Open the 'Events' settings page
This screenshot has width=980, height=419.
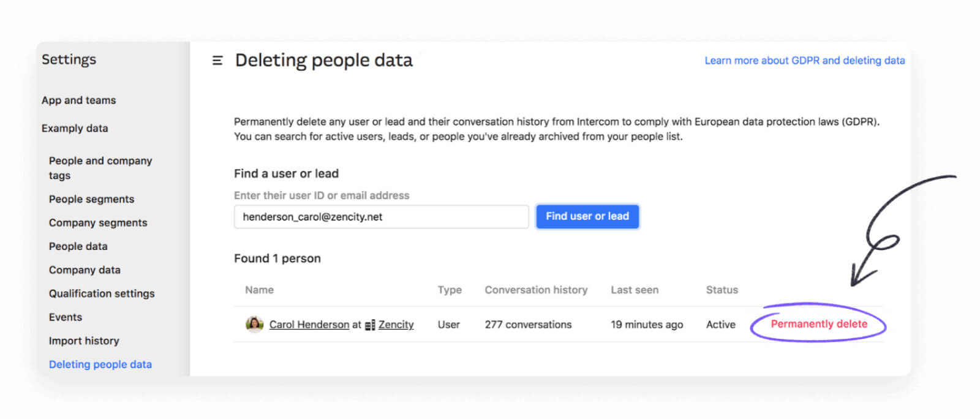tap(65, 317)
